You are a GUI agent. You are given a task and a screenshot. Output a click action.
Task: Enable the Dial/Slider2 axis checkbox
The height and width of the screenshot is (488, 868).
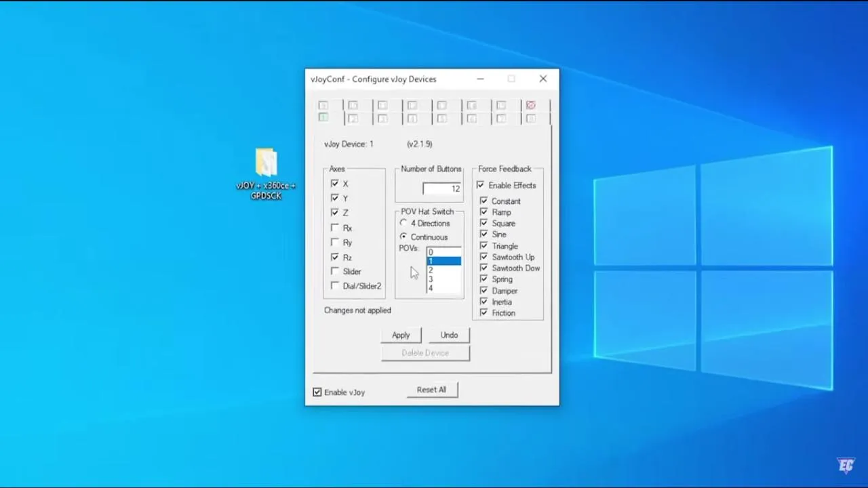(x=334, y=285)
